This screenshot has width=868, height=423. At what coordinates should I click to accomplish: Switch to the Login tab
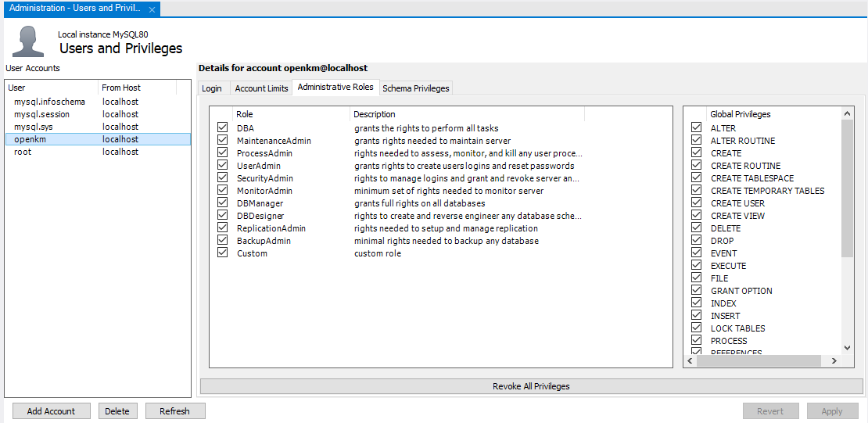point(212,88)
